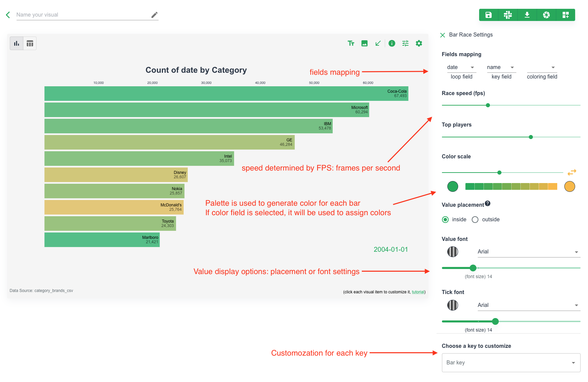Adjust the Color scale slider

(499, 173)
